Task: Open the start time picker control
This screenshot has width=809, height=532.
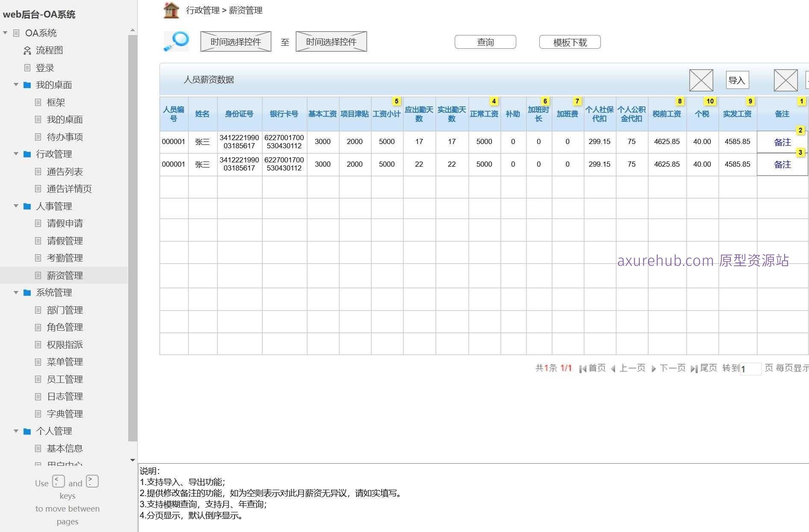Action: tap(236, 41)
